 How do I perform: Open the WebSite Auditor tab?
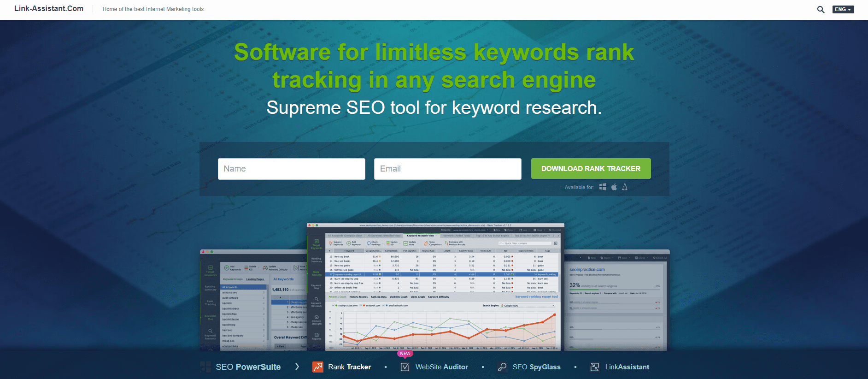click(441, 367)
